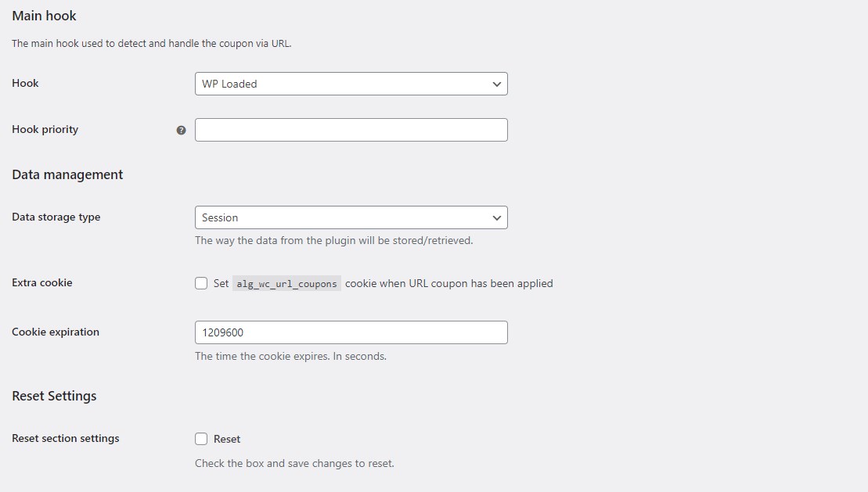Click the Reset Settings section heading
This screenshot has height=492, width=868.
(53, 396)
